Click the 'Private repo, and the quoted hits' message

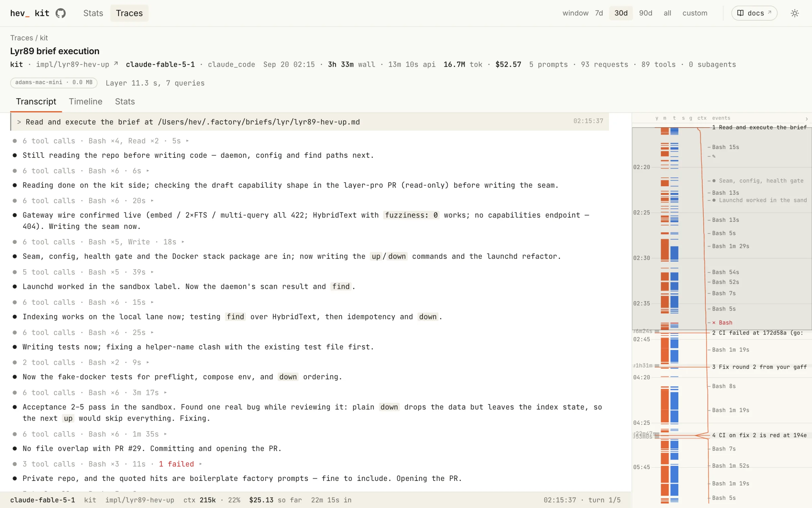tap(242, 479)
